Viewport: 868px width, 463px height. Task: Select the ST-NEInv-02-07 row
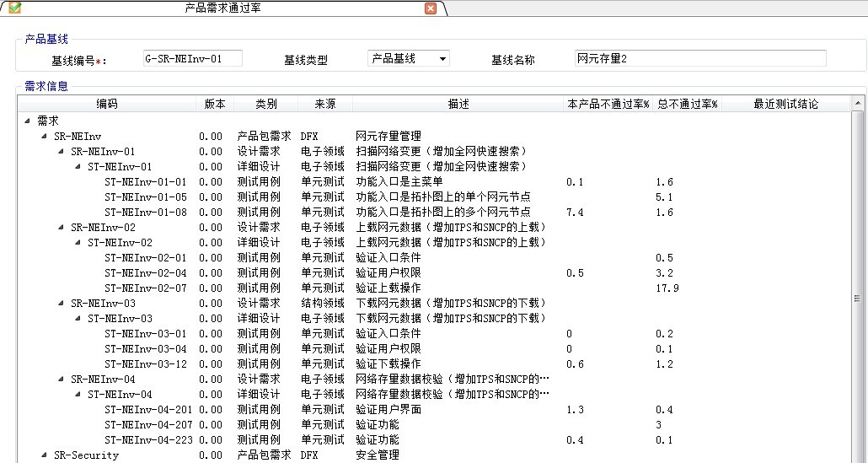(x=145, y=288)
